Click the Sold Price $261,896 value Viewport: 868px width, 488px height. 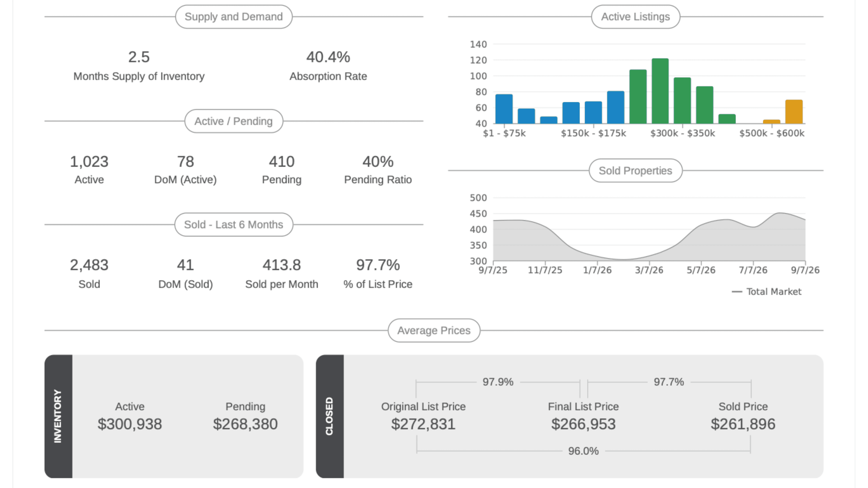click(743, 424)
